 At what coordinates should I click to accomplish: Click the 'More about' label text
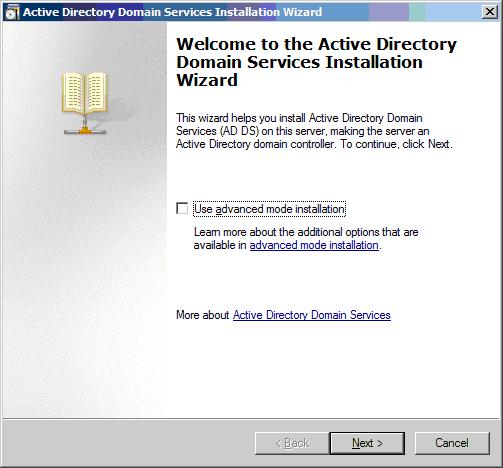[203, 315]
